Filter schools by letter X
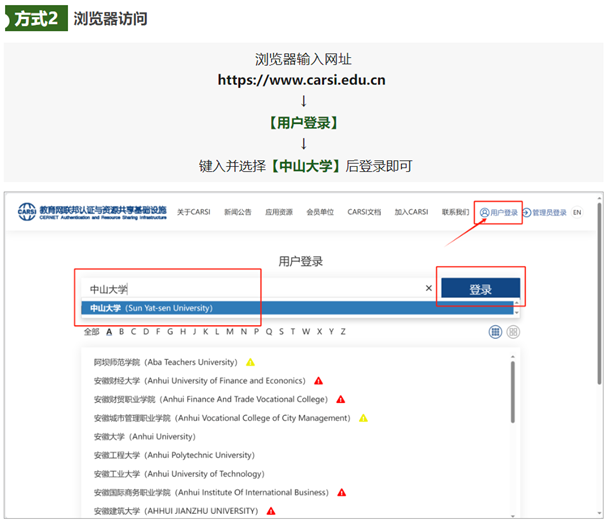Viewport: 608px width, 529px height. (320, 332)
